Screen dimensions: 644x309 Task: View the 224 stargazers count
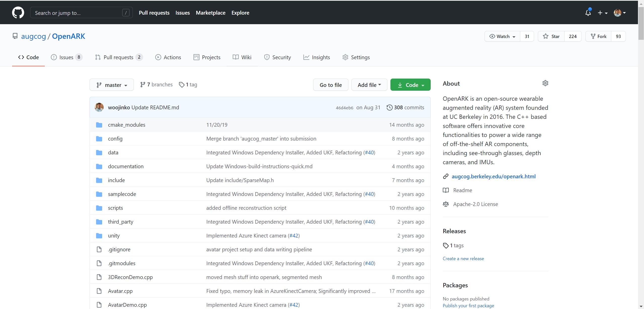(x=573, y=37)
